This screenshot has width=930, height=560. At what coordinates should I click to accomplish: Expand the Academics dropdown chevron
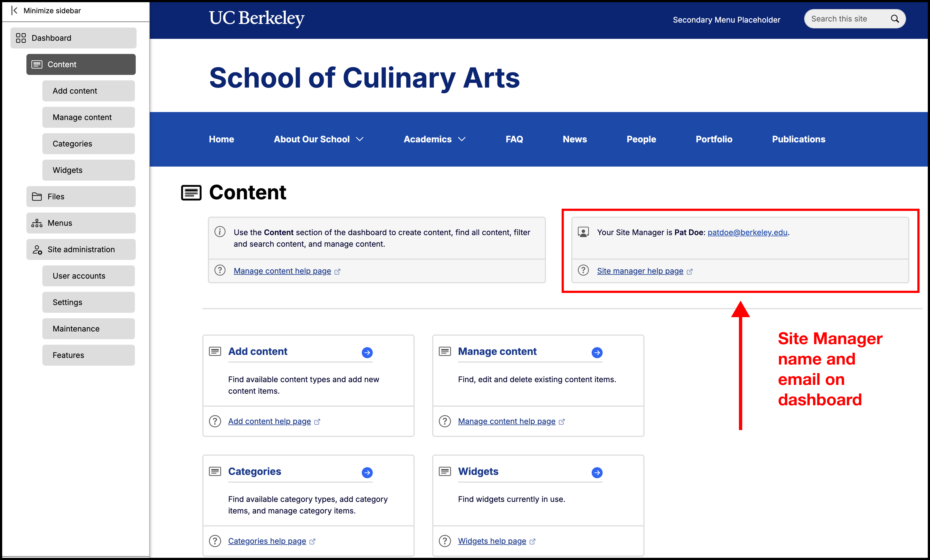click(462, 139)
